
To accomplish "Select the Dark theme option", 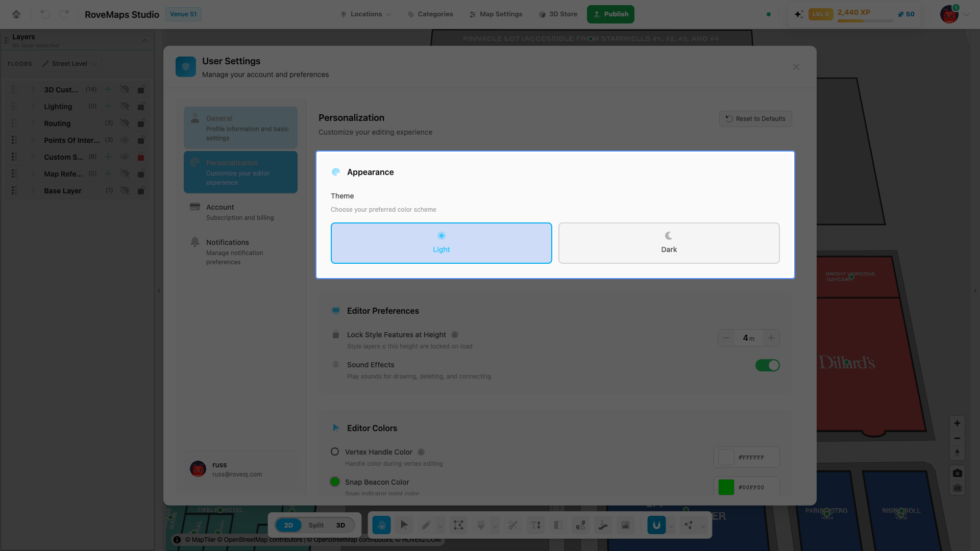I will (x=669, y=243).
